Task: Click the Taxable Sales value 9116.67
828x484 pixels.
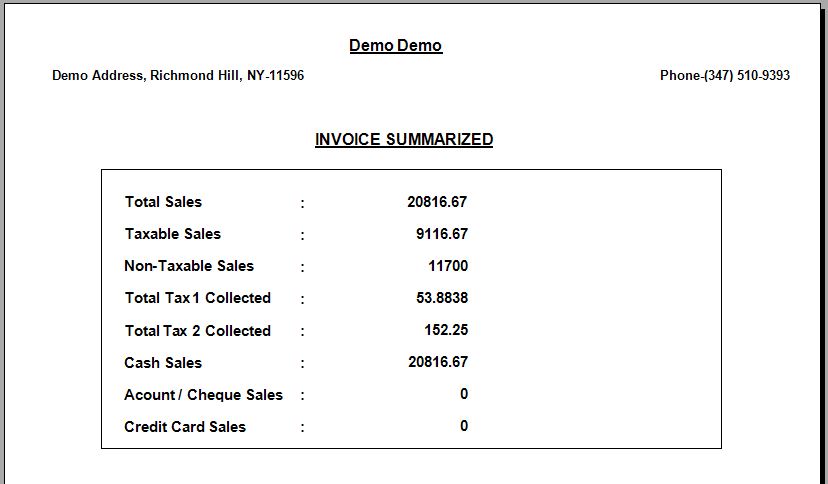Action: (x=442, y=234)
